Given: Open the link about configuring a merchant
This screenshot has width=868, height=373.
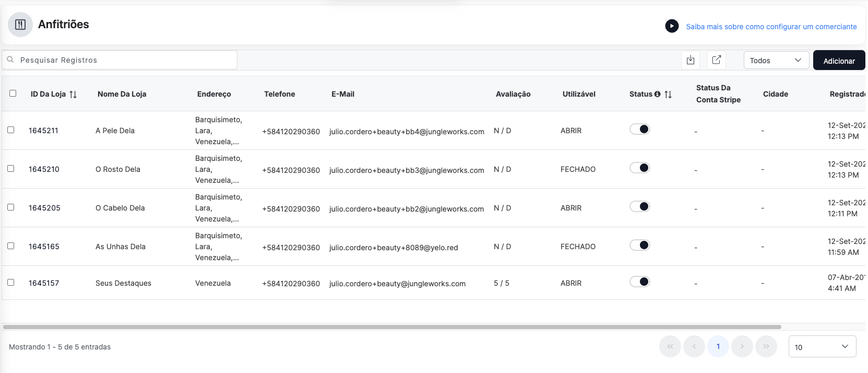Looking at the screenshot, I should pos(771,27).
